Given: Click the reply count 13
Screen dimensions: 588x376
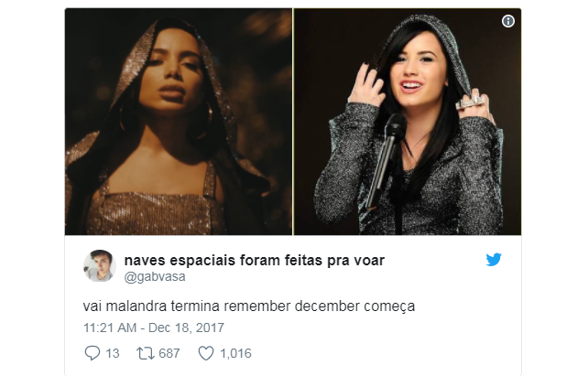Looking at the screenshot, I should coord(113,353).
